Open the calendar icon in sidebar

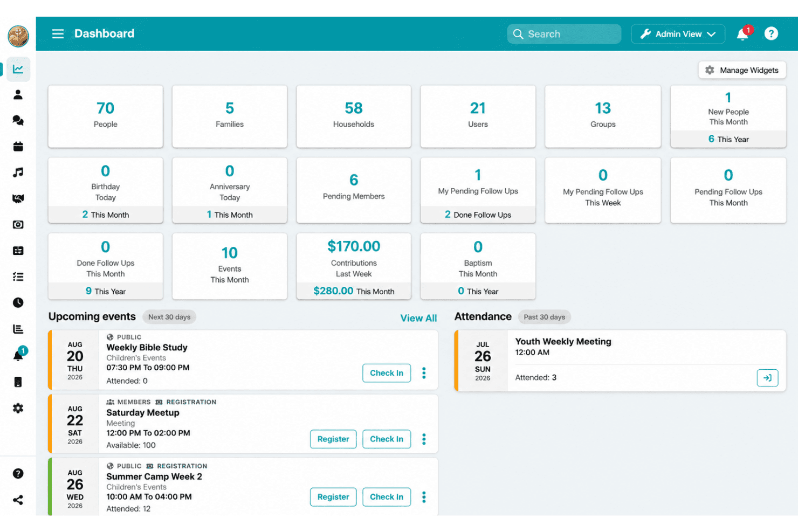coord(18,146)
